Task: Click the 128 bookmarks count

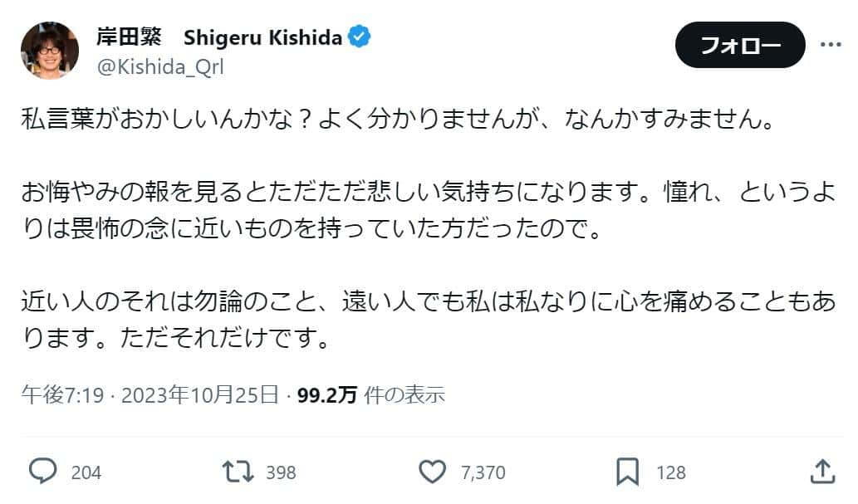Action: (x=670, y=472)
